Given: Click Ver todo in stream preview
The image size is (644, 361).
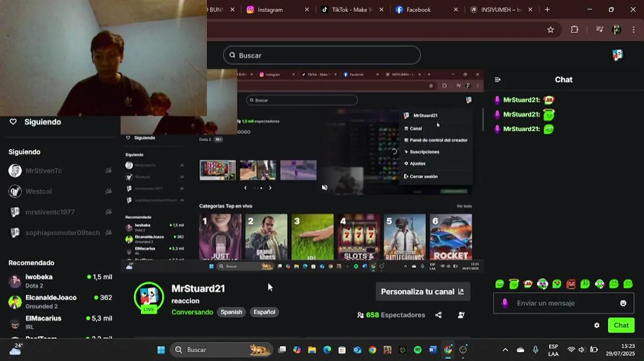Looking at the screenshot, I should point(464,206).
